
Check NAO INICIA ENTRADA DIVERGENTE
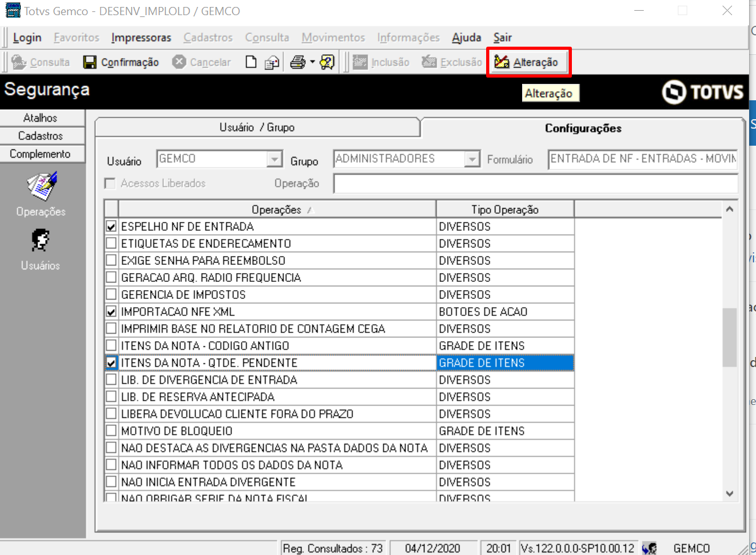112,482
